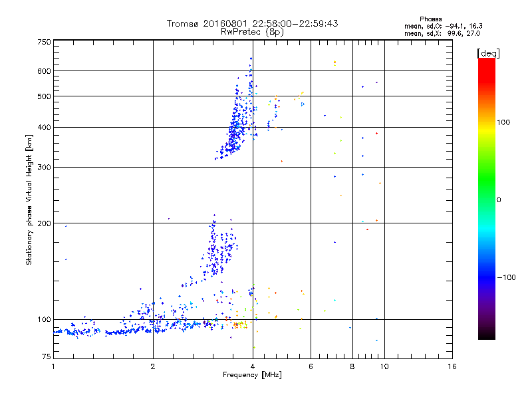Click the y-axis tick label '75'
The image size is (532, 399).
click(47, 356)
